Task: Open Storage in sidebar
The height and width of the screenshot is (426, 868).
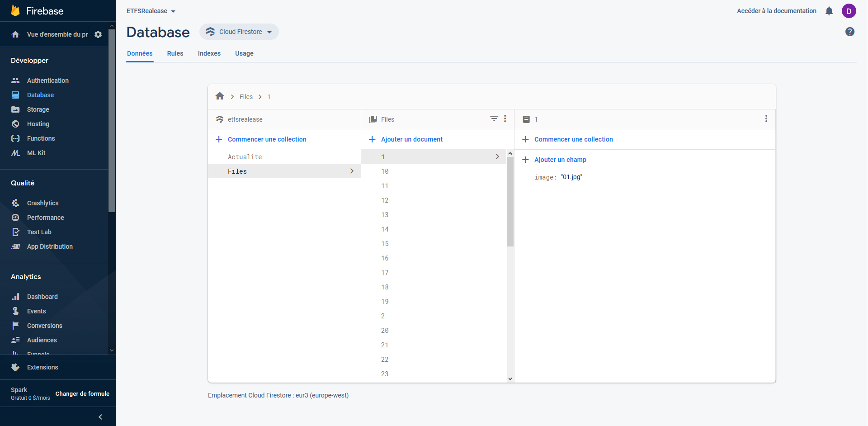Action: click(x=38, y=109)
